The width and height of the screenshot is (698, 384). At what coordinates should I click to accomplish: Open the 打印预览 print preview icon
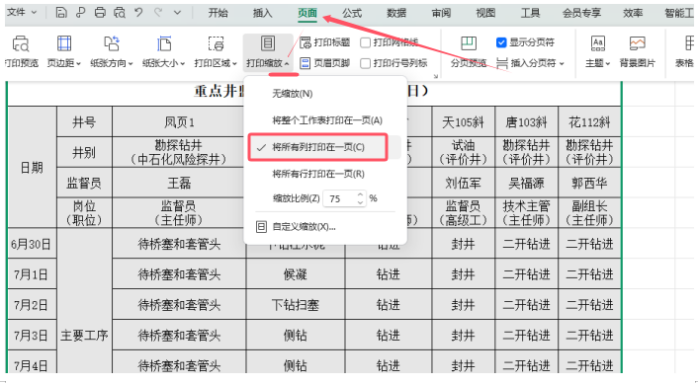[x=21, y=51]
